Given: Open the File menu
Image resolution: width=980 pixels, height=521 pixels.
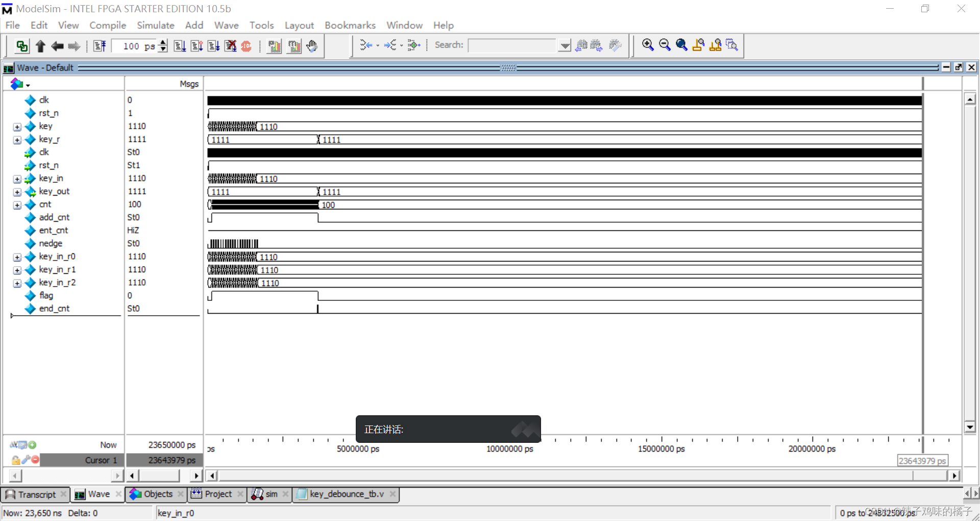Looking at the screenshot, I should pyautogui.click(x=12, y=25).
